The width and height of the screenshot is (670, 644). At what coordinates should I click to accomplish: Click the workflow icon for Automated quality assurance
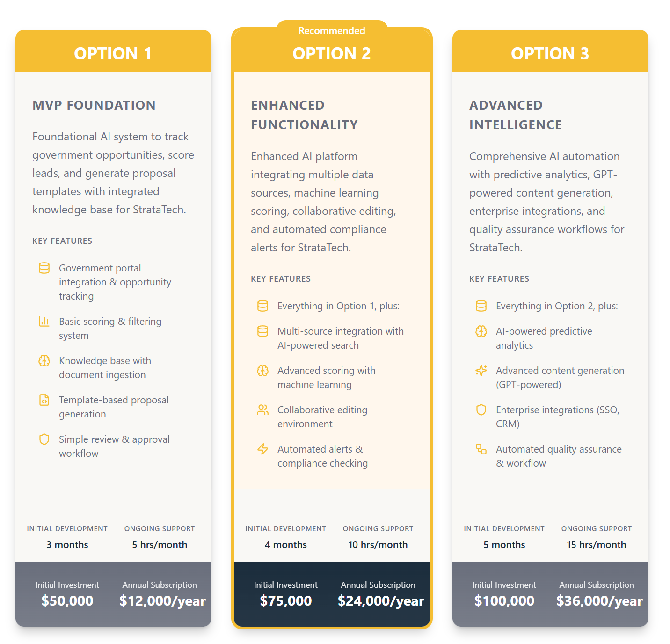pyautogui.click(x=481, y=449)
